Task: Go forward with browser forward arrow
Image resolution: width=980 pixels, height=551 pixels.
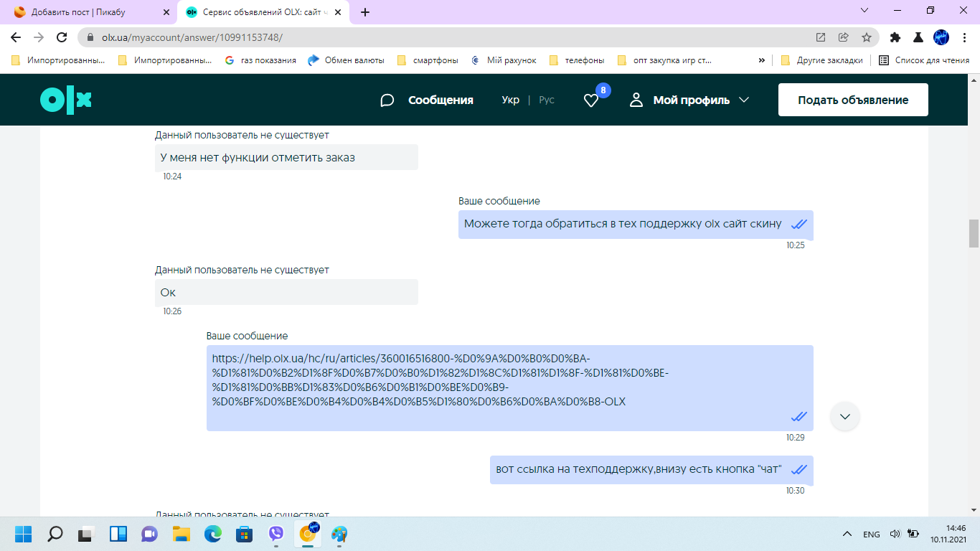Action: point(39,37)
